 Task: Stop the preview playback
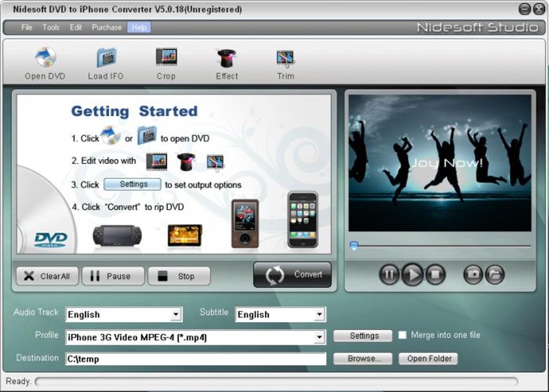pos(435,274)
